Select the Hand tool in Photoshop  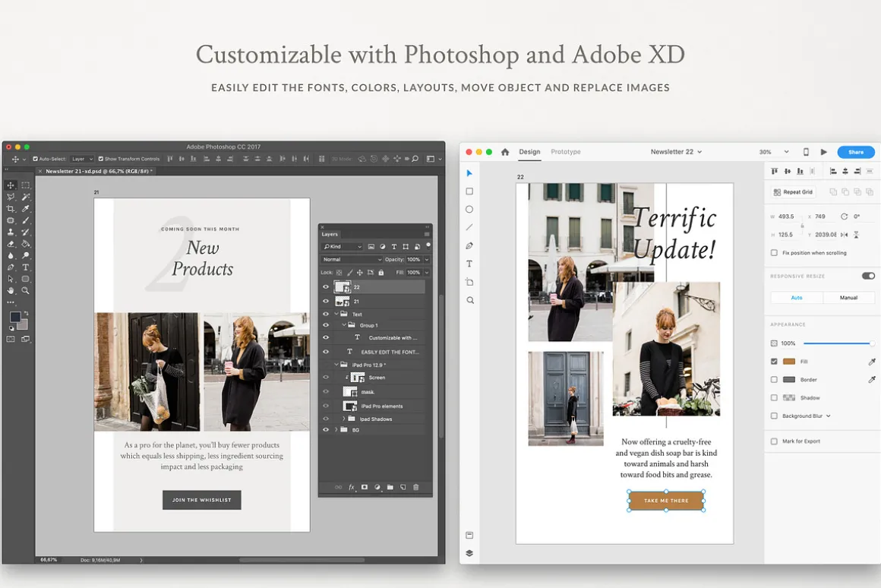(x=11, y=291)
